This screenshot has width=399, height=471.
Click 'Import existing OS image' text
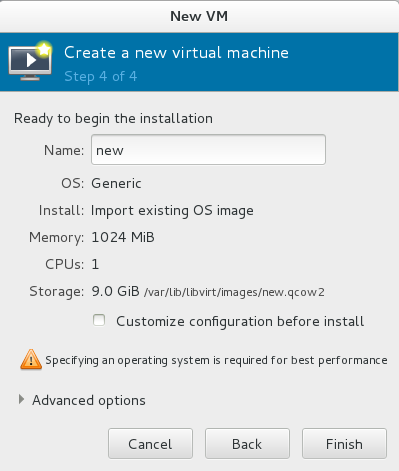click(x=172, y=211)
